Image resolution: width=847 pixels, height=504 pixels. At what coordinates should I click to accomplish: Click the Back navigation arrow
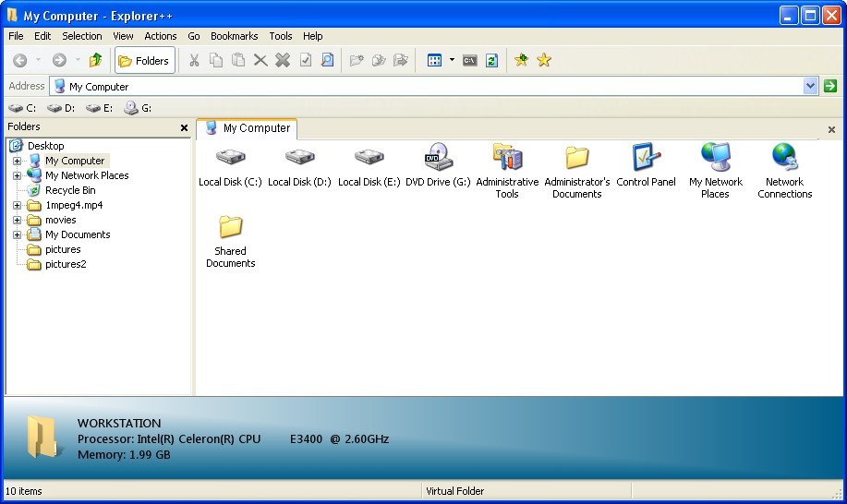pyautogui.click(x=20, y=60)
